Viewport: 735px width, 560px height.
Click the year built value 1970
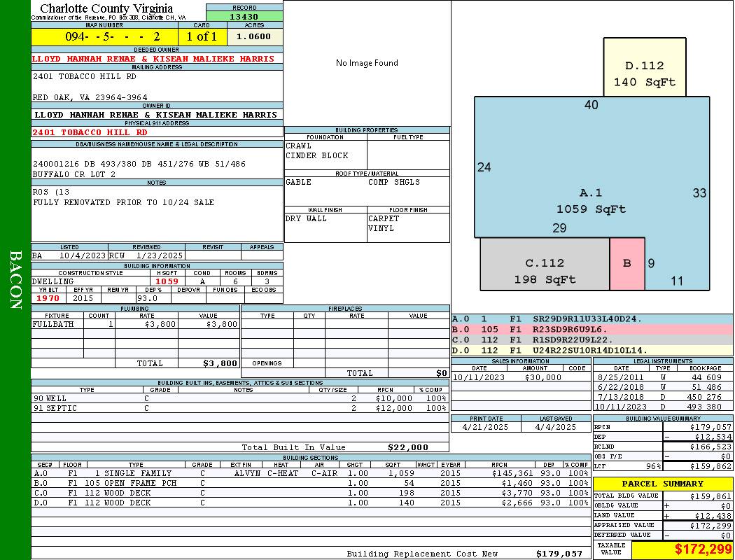coord(48,298)
